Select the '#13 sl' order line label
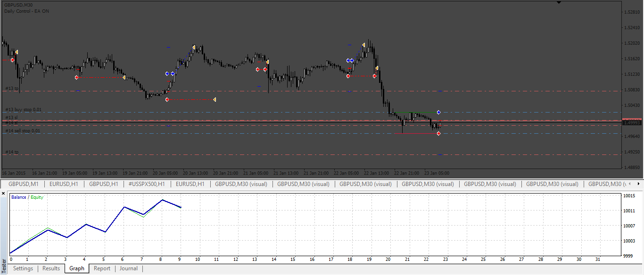 [11, 117]
